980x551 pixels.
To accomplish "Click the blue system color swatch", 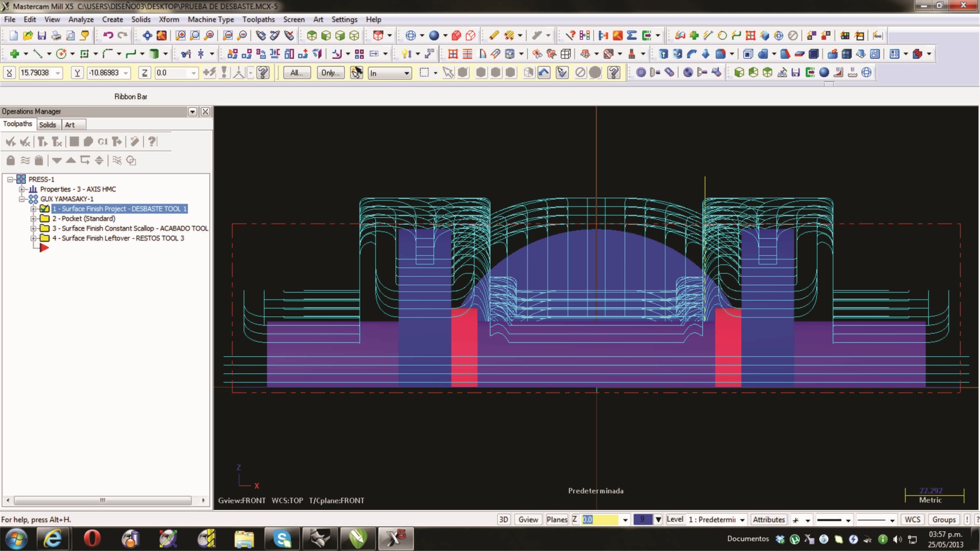I will tap(642, 519).
